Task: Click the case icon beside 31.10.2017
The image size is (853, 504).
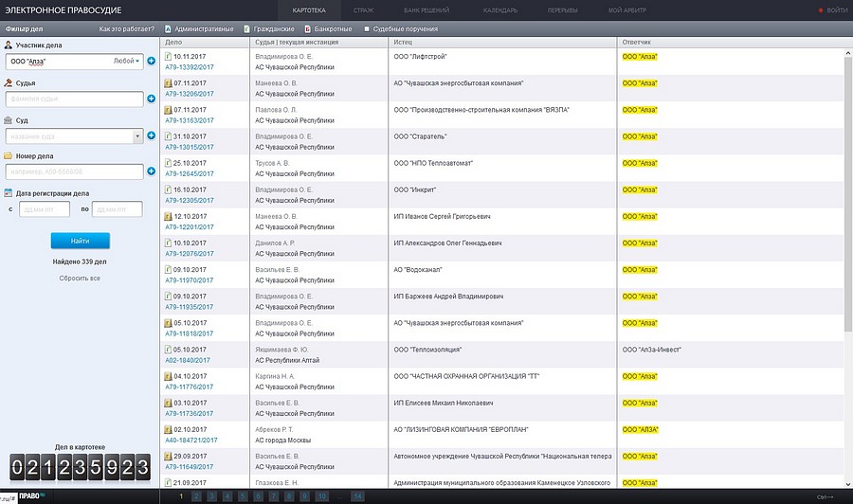Action: [x=169, y=136]
